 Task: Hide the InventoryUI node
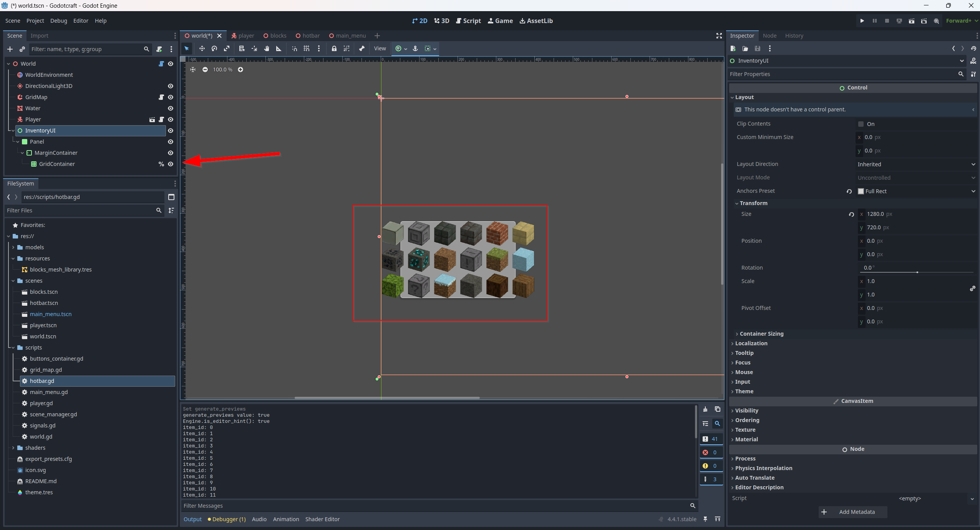(171, 131)
